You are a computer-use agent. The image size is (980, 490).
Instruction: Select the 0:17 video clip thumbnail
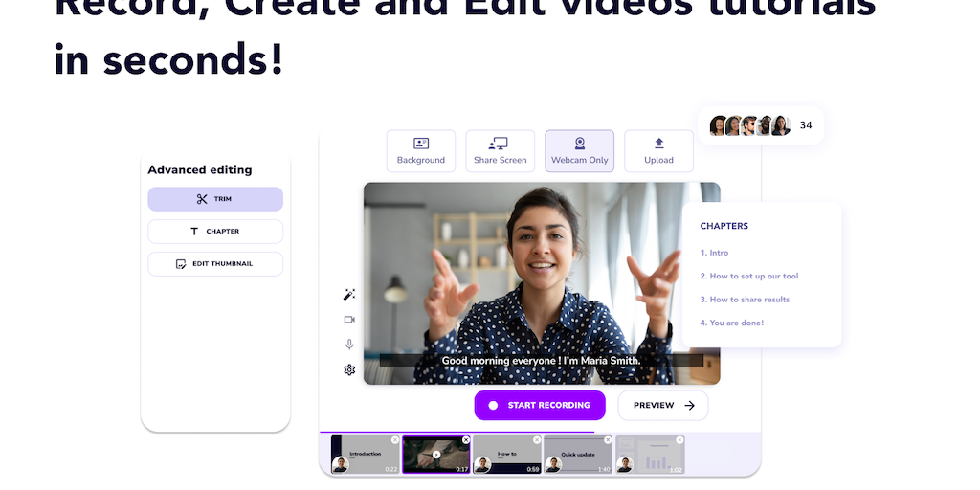(x=435, y=455)
